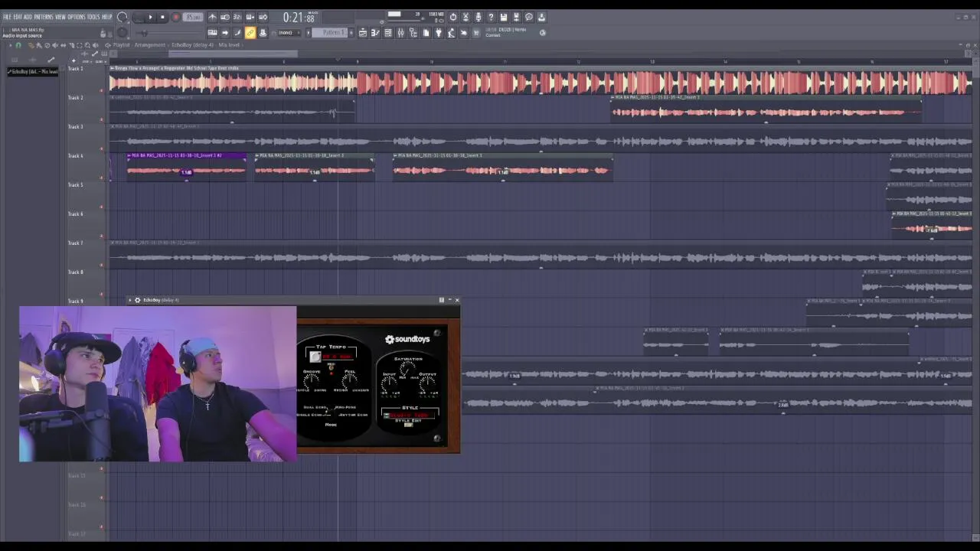980x551 pixels.
Task: Select the Draw pencil tool in Playlist
Action: pyautogui.click(x=31, y=45)
